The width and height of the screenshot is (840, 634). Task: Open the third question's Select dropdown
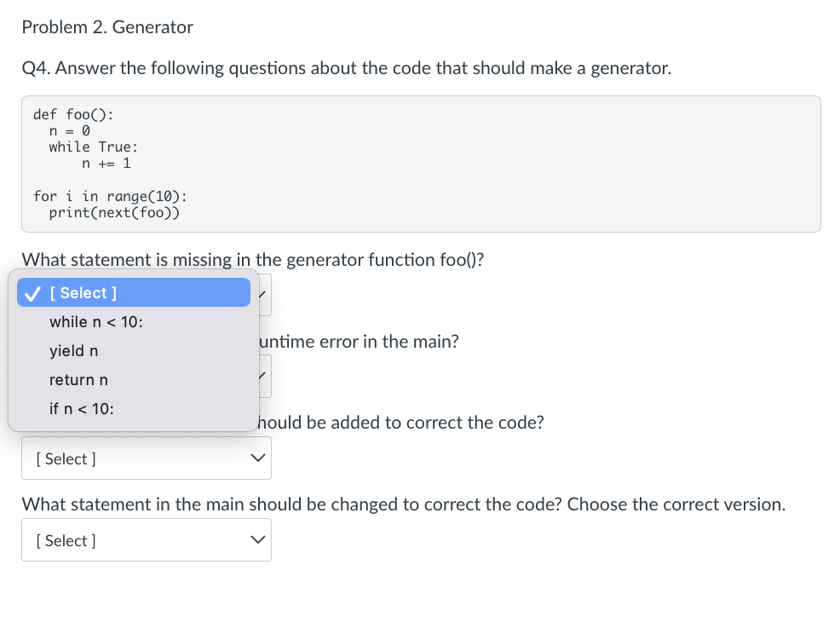click(147, 458)
